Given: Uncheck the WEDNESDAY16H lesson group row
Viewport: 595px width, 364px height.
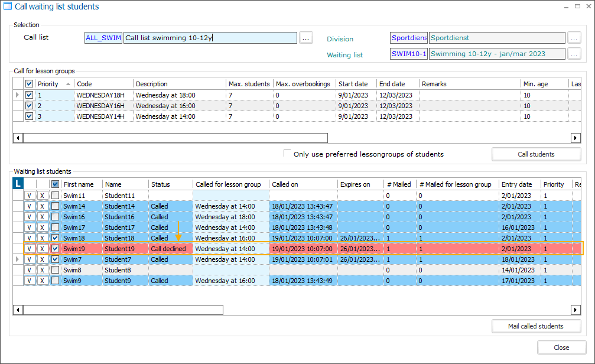Looking at the screenshot, I should [29, 105].
